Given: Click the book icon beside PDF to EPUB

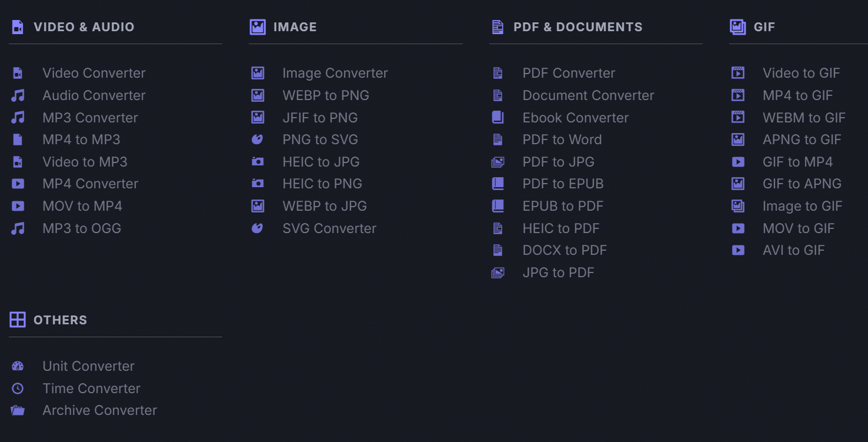Looking at the screenshot, I should coord(498,184).
